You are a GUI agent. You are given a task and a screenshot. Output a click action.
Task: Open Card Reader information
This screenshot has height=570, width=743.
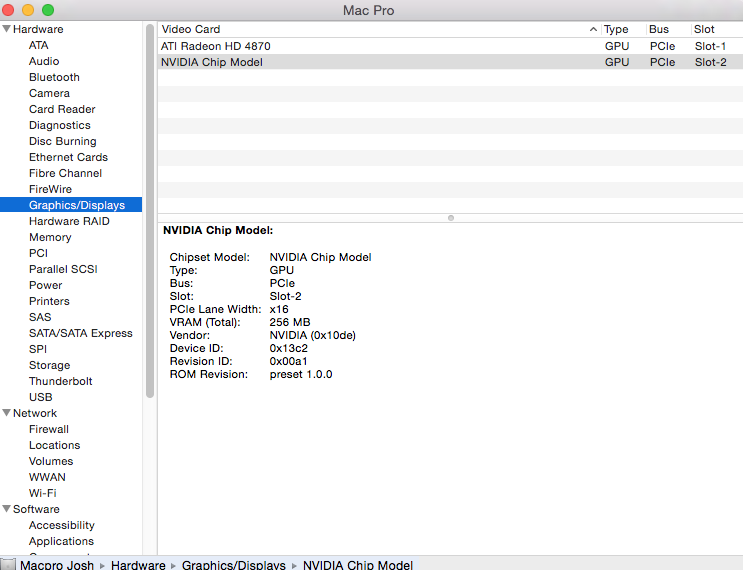point(62,109)
